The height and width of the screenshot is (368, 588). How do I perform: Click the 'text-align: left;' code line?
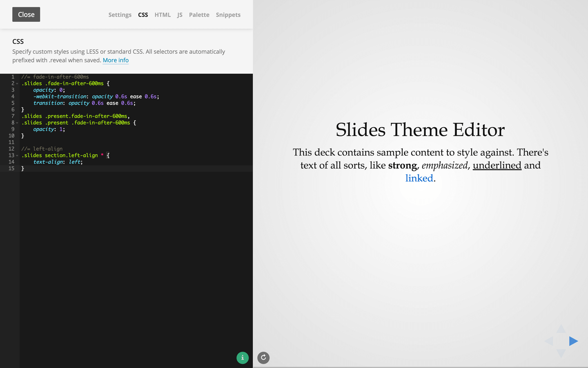58,162
